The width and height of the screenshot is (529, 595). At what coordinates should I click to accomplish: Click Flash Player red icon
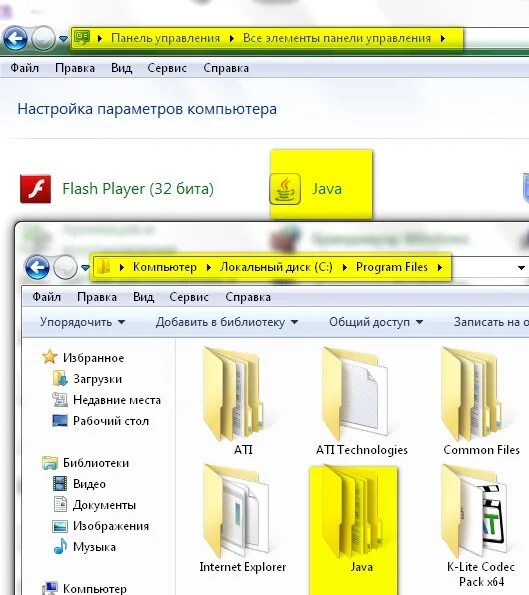(35, 189)
